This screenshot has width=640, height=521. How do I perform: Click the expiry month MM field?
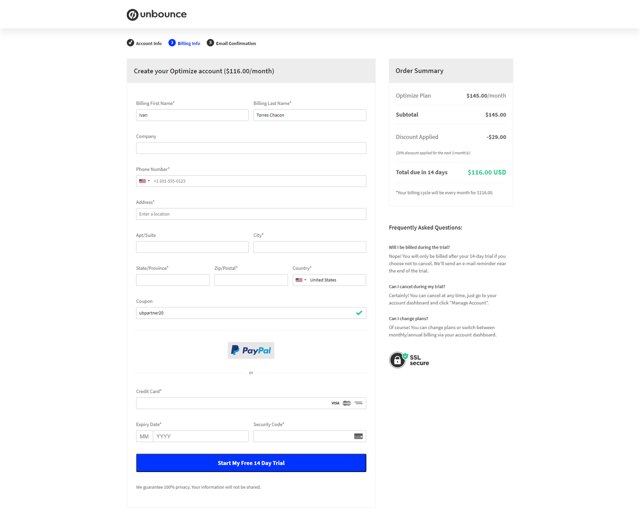[x=144, y=436]
